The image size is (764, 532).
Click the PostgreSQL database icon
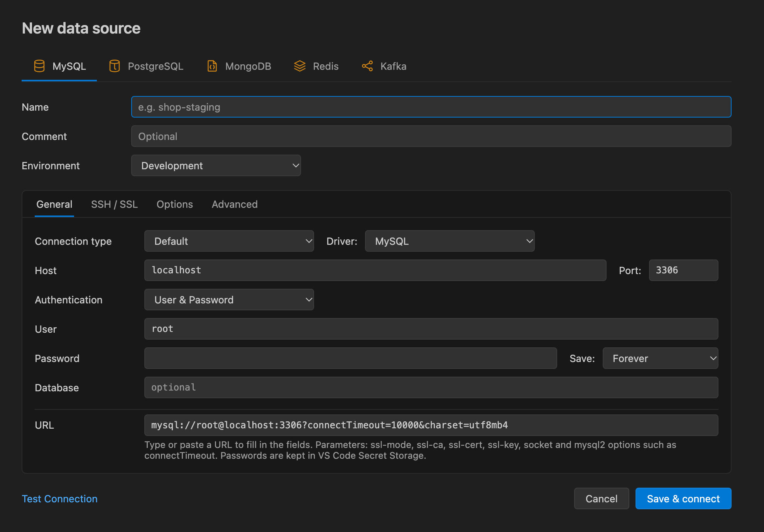coord(115,66)
